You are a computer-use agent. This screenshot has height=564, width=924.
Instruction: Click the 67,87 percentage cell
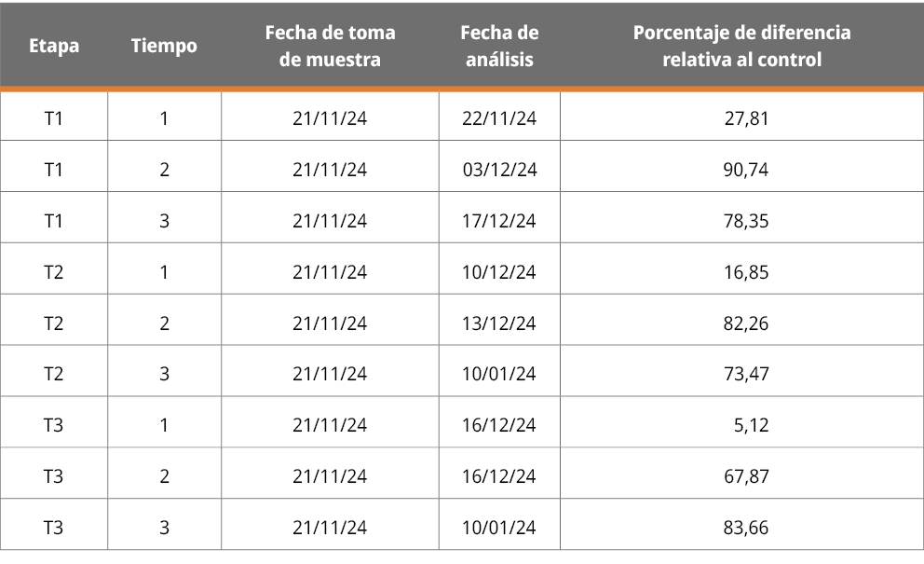[746, 476]
